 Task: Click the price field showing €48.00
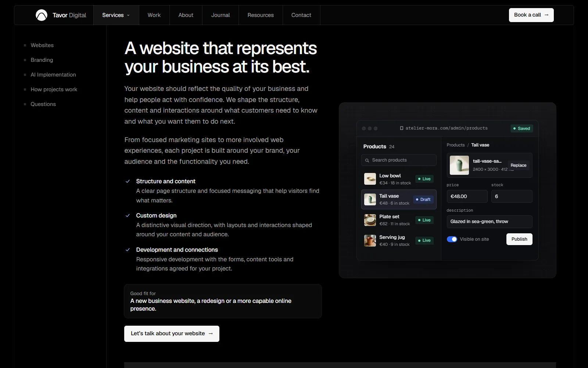(x=467, y=196)
